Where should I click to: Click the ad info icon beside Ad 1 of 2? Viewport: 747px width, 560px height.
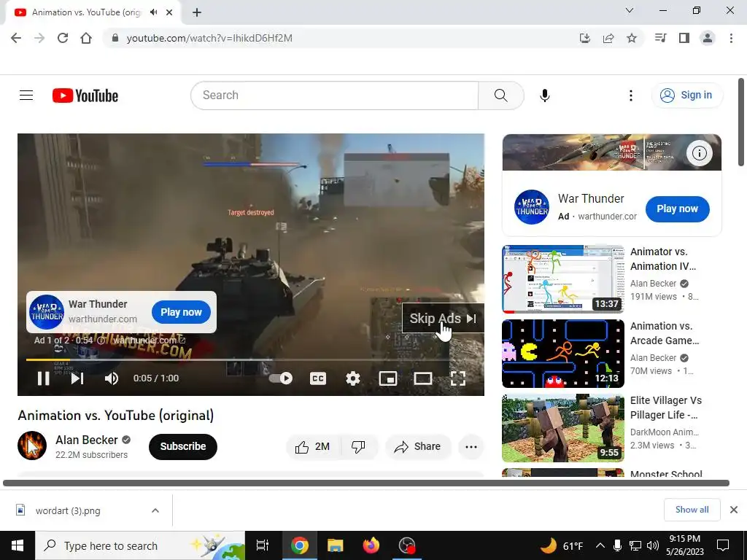click(x=101, y=341)
